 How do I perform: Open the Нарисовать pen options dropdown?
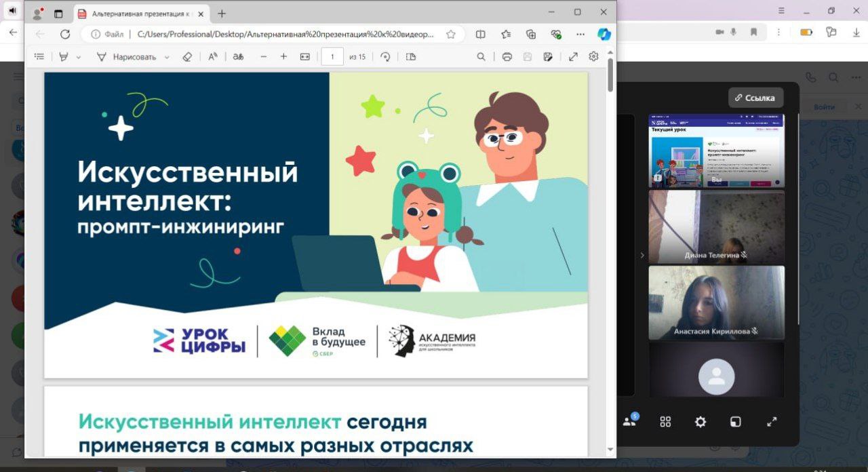pos(167,58)
